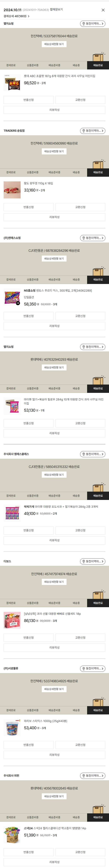Click 반품신청 for 팔도 왕뚜껑 110g item
Image resolution: width=109 pixels, height=868 pixels.
pyautogui.click(x=29, y=207)
